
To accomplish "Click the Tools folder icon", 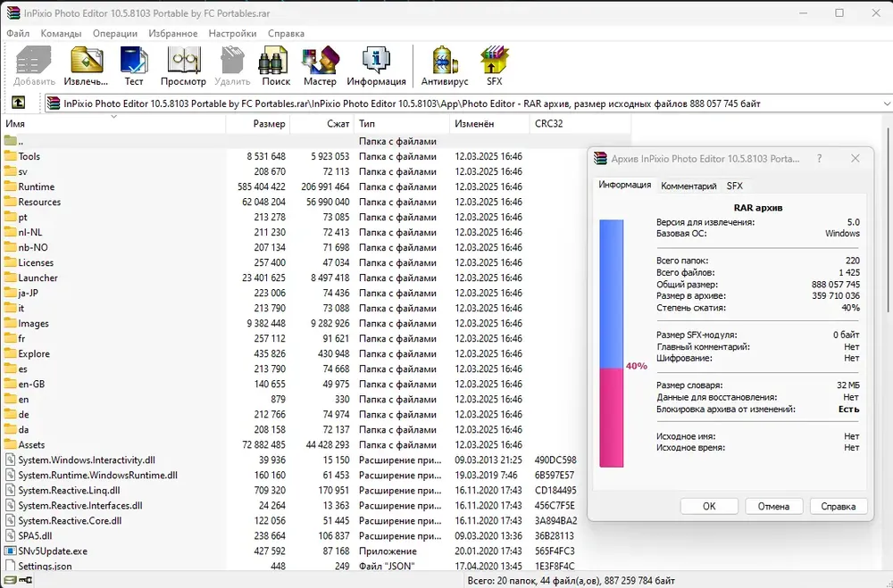I will tap(10, 156).
